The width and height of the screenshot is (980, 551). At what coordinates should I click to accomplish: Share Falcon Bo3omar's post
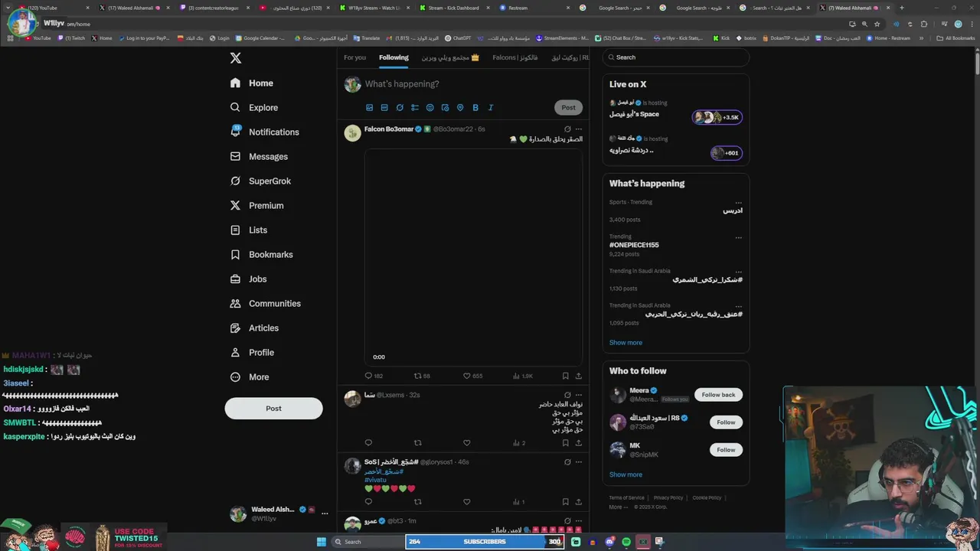578,376
